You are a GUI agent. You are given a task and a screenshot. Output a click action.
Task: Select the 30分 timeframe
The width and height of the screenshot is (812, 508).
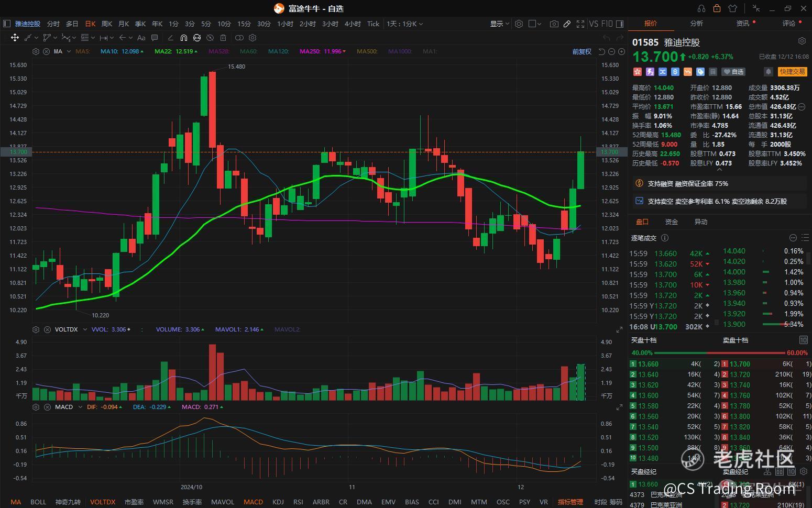pos(264,24)
